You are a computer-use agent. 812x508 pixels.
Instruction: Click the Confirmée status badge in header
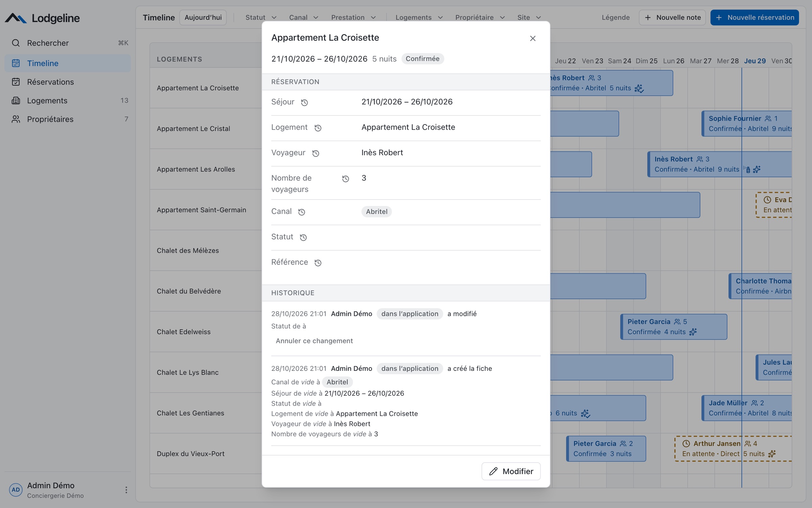(422, 59)
